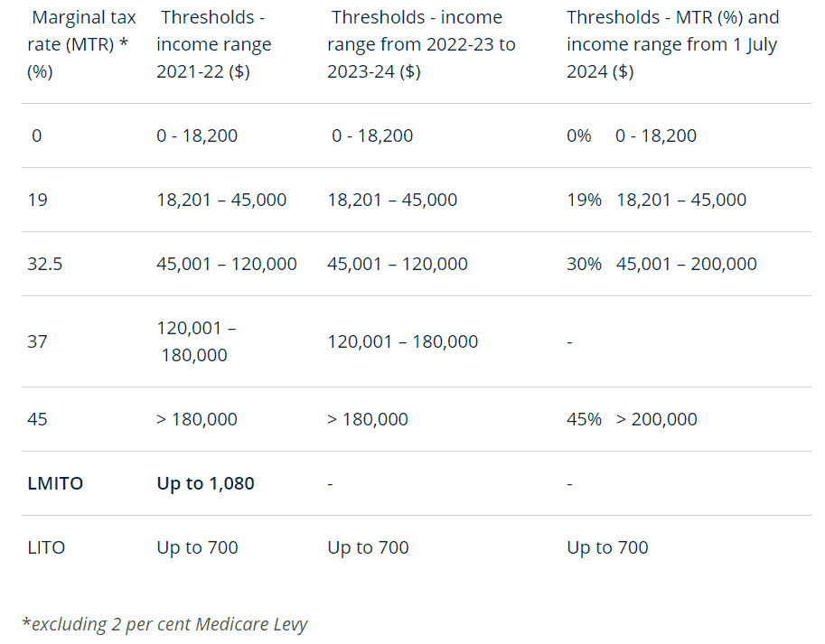
Task: Click the excluding 2 per cent Medicare Levy footnote
Action: (x=164, y=624)
